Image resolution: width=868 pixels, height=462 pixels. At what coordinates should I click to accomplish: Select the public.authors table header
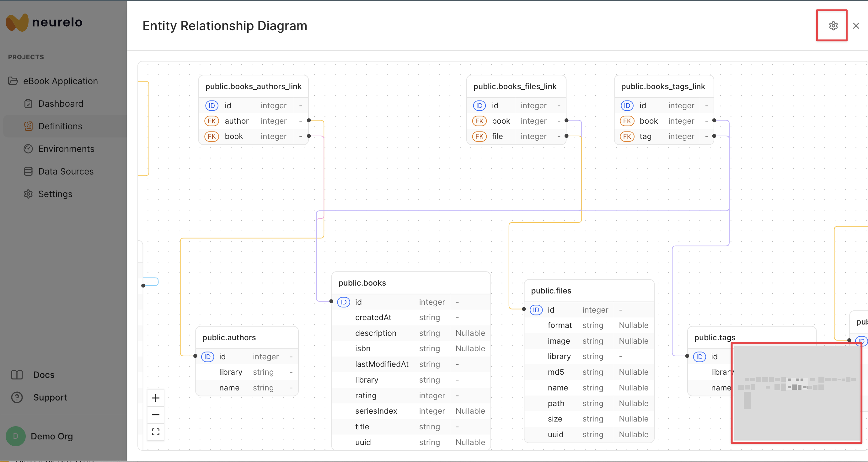tap(229, 337)
